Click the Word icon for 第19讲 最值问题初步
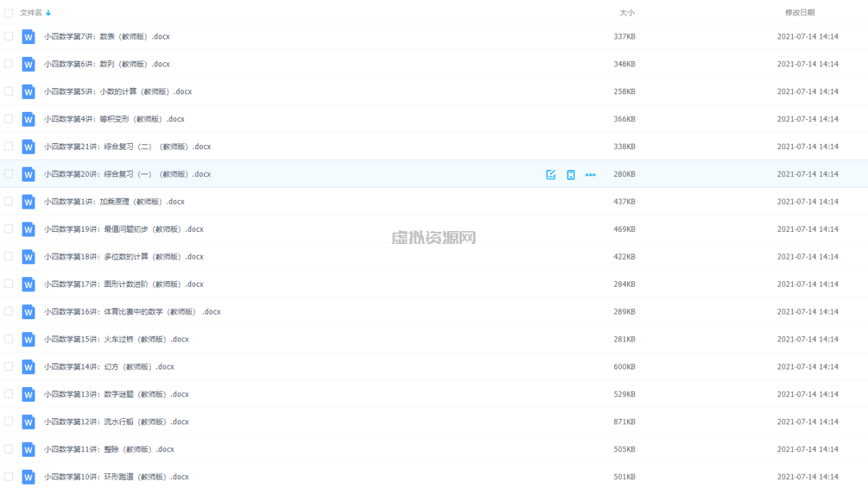This screenshot has height=488, width=868. click(x=28, y=229)
